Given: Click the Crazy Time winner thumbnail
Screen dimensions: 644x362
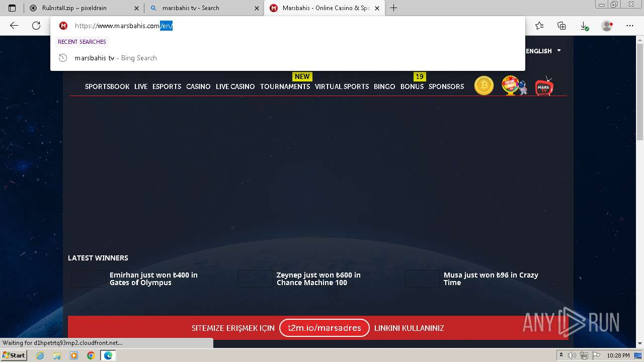Looking at the screenshot, I should tap(423, 279).
